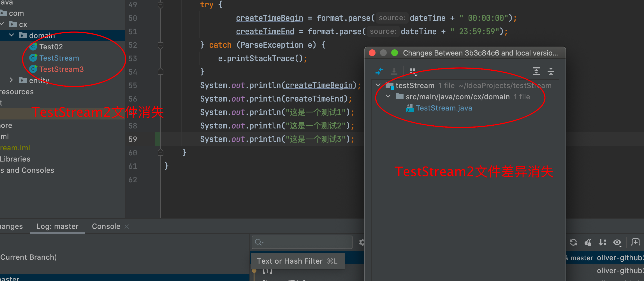Click the Open New Git Log Tab icon
The height and width of the screenshot is (281, 644).
point(635,242)
